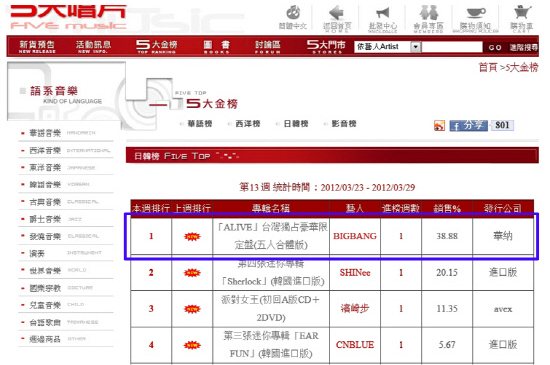Click the Facebook share button
Viewport: 550px width, 365px height.
click(468, 126)
